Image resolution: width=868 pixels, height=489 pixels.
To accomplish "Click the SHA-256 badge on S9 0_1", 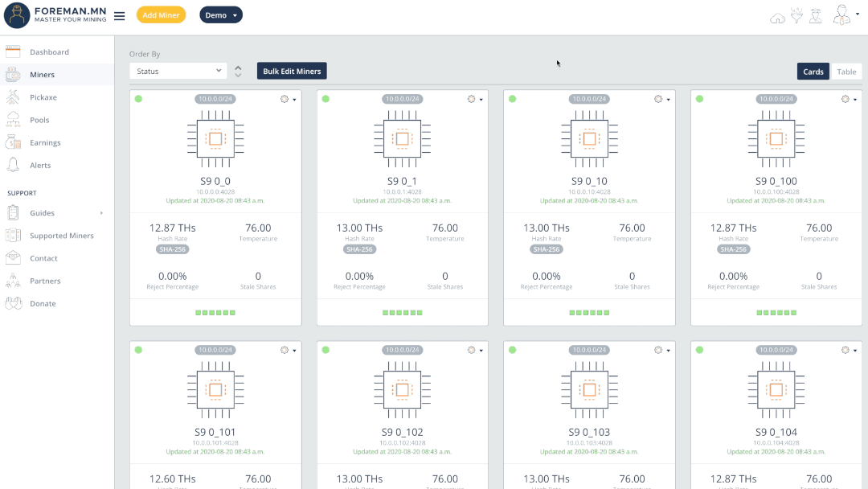I will click(359, 249).
